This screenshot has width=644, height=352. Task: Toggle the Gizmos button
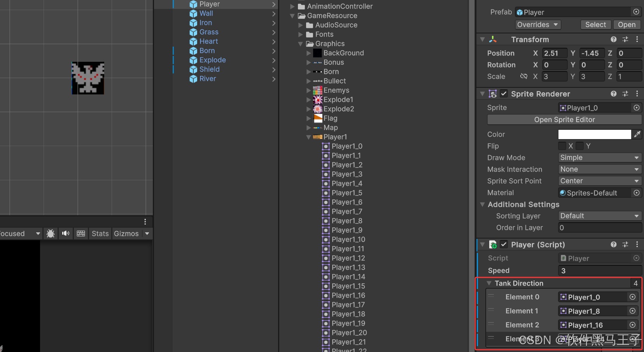point(126,234)
